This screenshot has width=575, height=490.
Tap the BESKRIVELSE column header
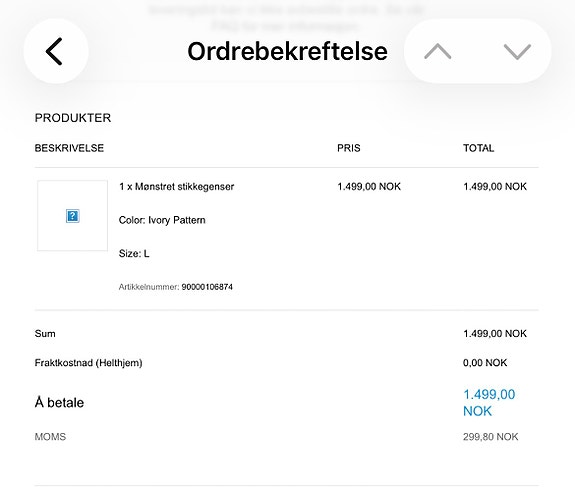tap(69, 148)
